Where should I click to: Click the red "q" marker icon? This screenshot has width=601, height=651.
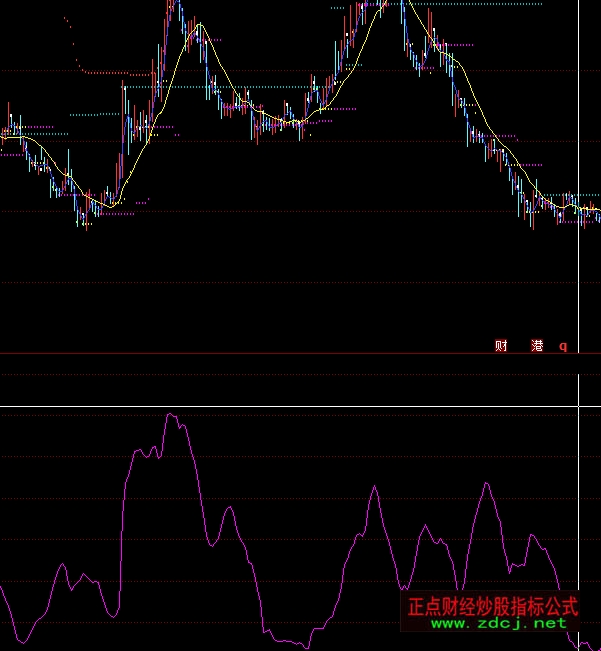pyautogui.click(x=562, y=346)
